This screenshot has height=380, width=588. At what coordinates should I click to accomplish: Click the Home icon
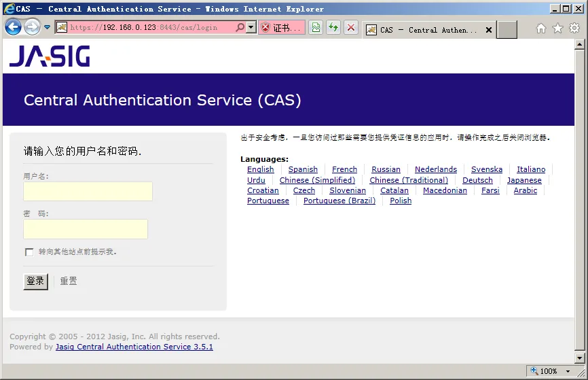click(540, 28)
